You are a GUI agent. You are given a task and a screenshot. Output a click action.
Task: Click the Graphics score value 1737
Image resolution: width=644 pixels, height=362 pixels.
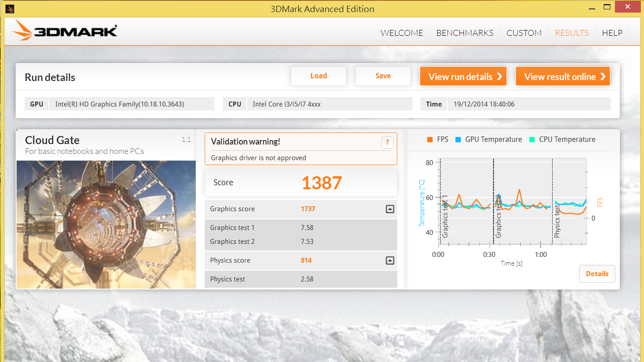(x=309, y=209)
